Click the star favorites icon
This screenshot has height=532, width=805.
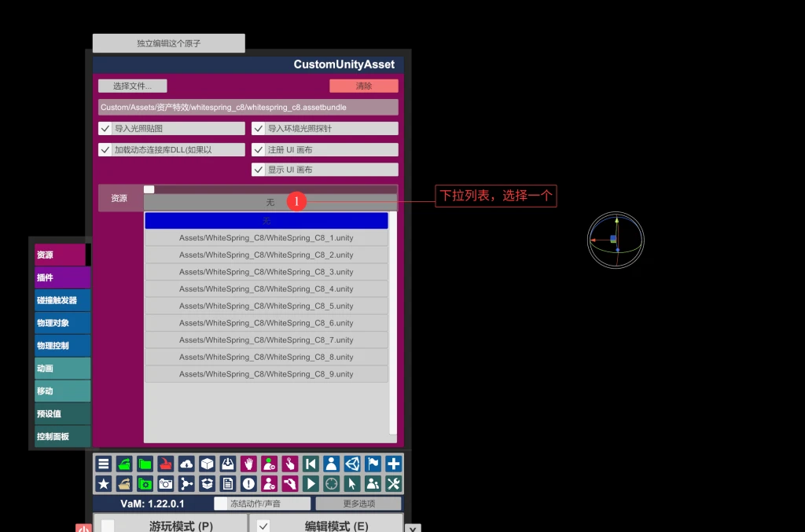tap(103, 483)
